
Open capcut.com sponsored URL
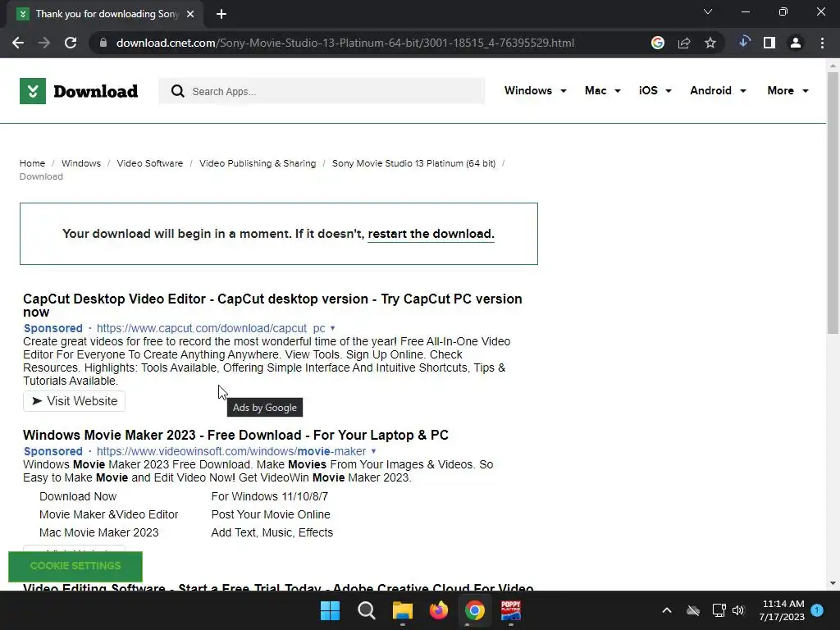211,328
